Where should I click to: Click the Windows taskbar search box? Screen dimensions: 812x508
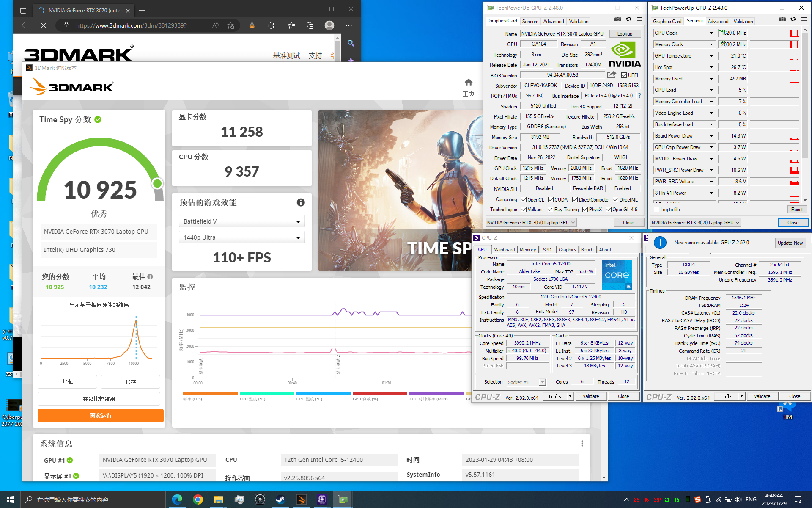93,500
